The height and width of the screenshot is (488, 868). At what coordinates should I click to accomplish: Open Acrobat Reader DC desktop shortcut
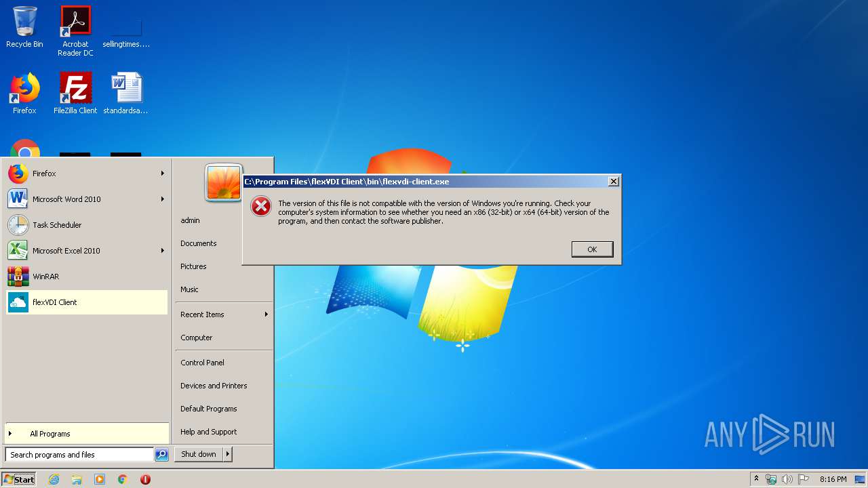point(75,30)
